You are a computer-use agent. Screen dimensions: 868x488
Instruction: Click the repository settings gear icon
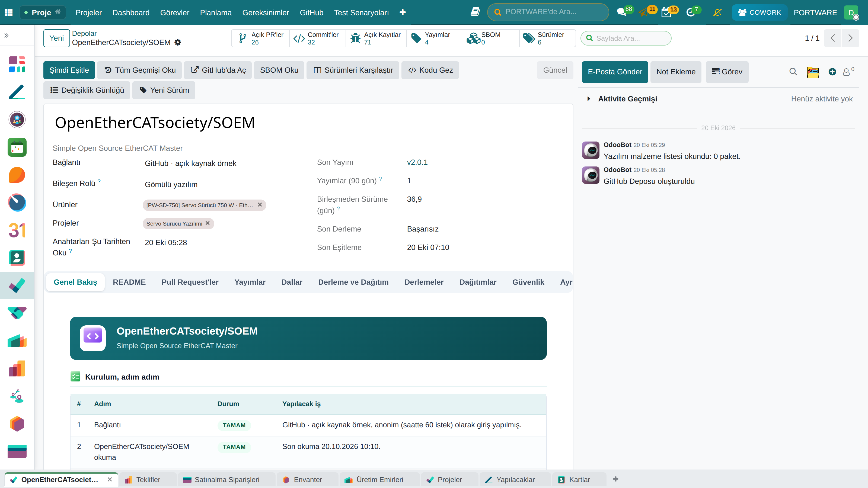(178, 43)
